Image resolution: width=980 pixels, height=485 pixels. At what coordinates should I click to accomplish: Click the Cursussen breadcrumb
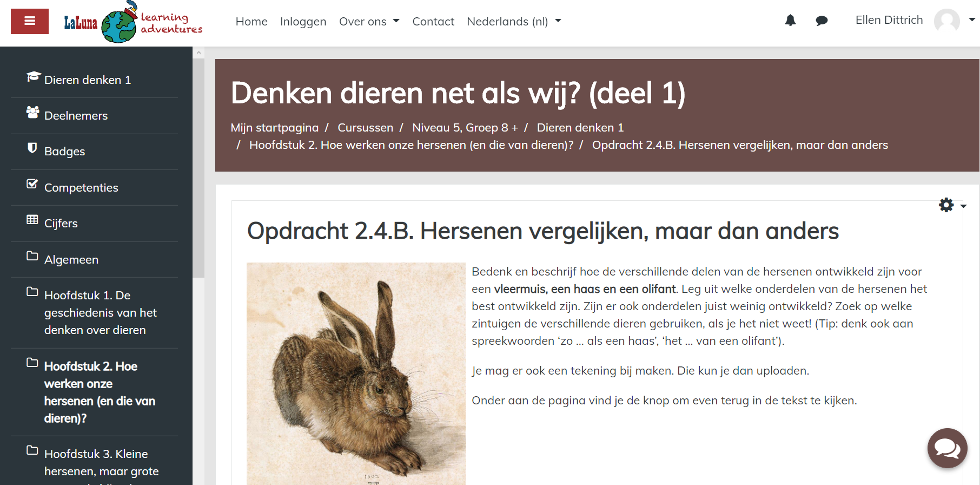coord(366,128)
